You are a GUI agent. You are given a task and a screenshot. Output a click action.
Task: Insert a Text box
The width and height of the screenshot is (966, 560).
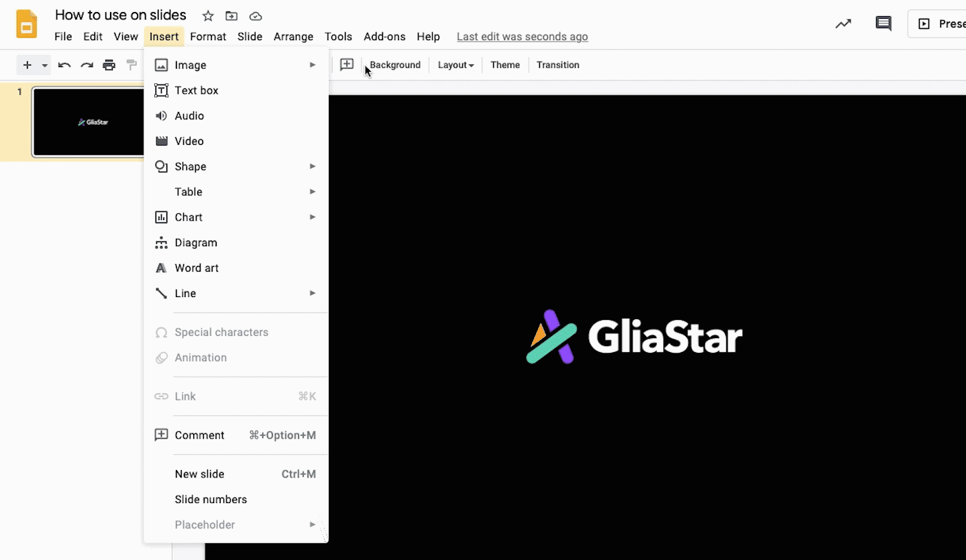pyautogui.click(x=236, y=91)
